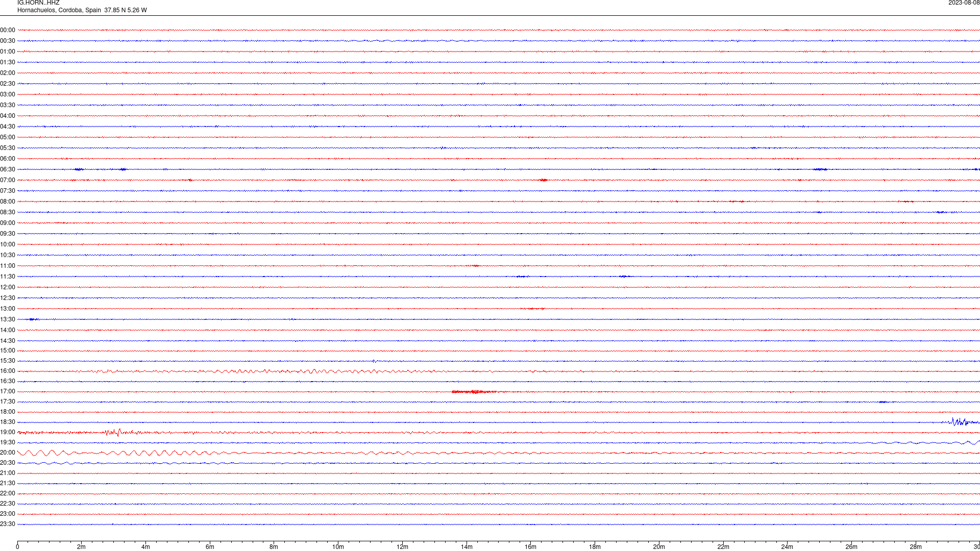980x551 pixels.
Task: Click the red burst on the 17:00 trace
Action: point(474,392)
